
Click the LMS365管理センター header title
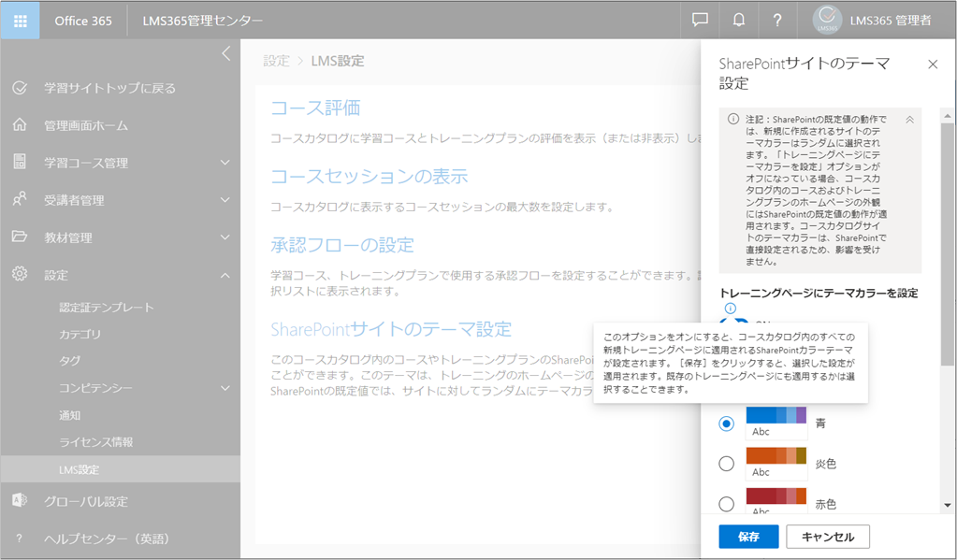pos(203,21)
